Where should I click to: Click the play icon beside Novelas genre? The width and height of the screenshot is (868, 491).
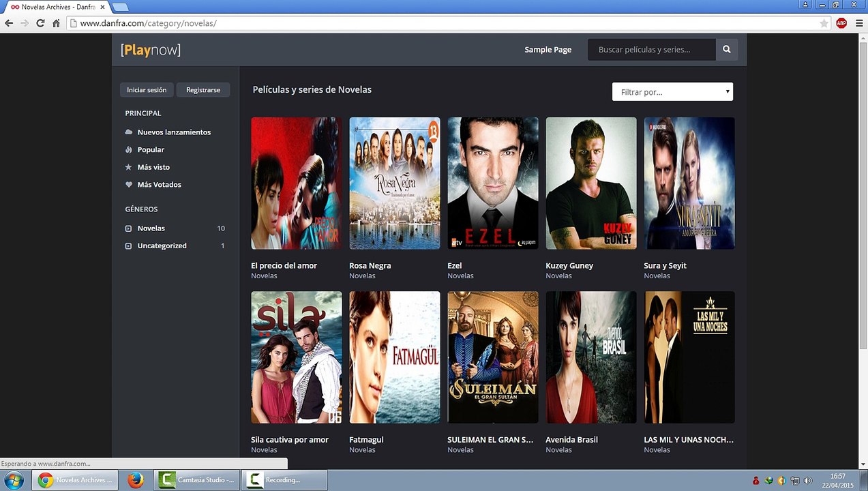coord(129,228)
